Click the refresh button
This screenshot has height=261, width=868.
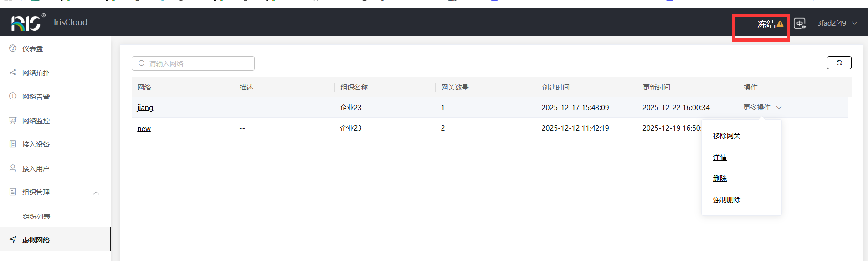point(839,63)
